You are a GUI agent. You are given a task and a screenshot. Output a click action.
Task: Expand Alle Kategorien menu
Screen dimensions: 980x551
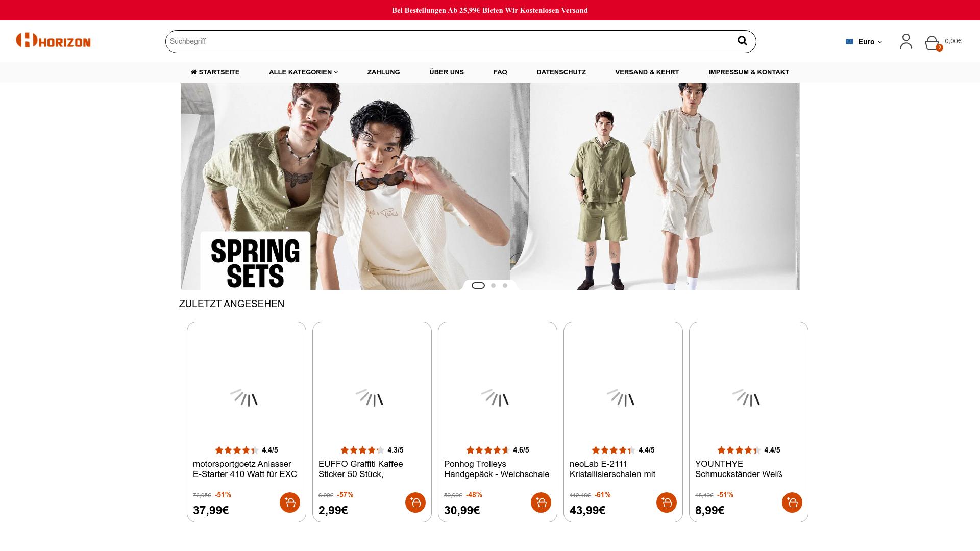pyautogui.click(x=303, y=72)
